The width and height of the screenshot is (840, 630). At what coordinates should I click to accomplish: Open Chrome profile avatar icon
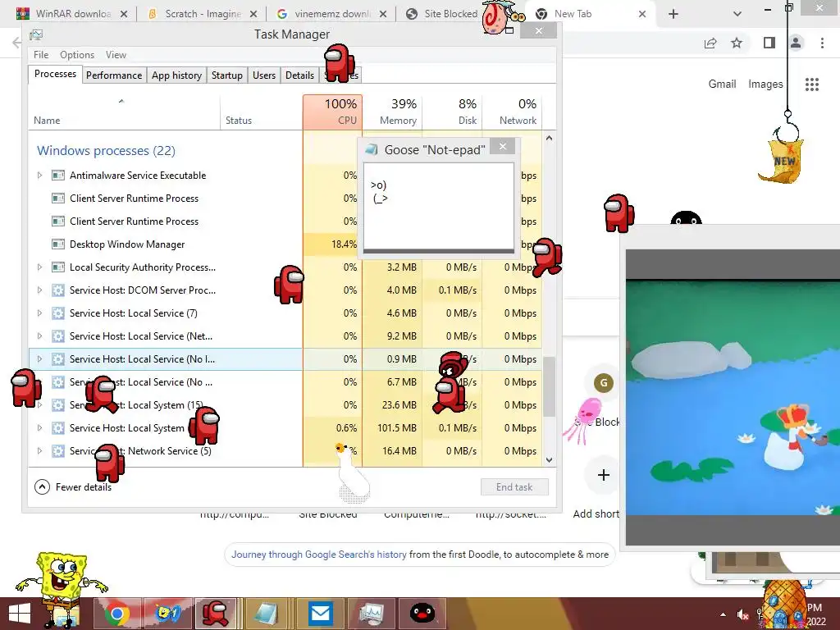tap(796, 43)
